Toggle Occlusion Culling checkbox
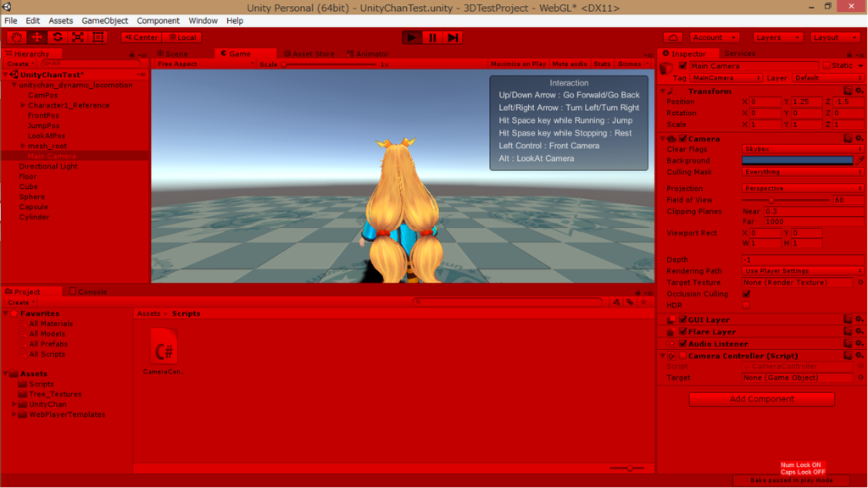This screenshot has height=488, width=868. click(x=746, y=294)
